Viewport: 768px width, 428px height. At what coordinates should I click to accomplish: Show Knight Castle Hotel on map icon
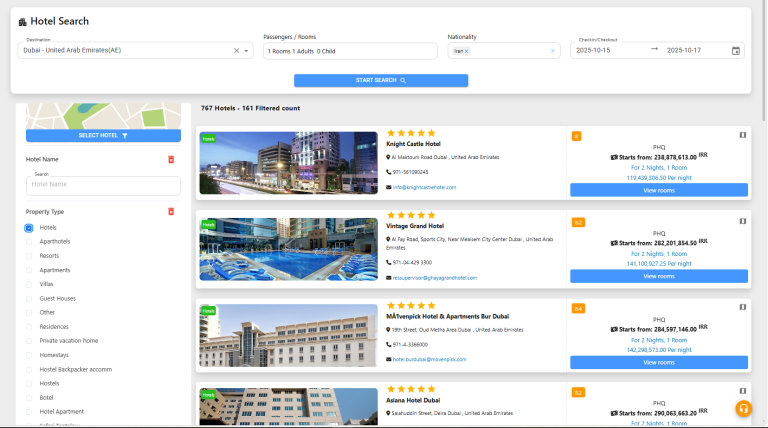(x=742, y=135)
